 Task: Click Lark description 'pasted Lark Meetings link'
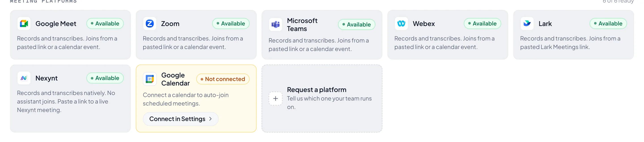[x=555, y=47]
